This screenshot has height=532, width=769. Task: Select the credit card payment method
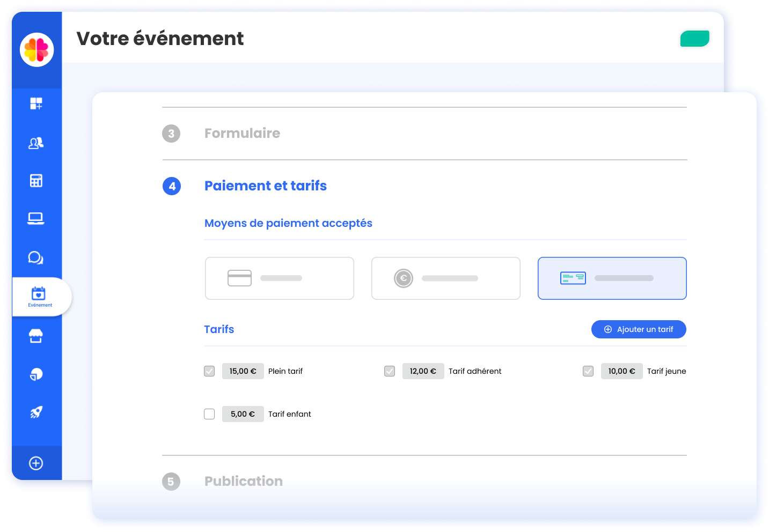pyautogui.click(x=279, y=278)
